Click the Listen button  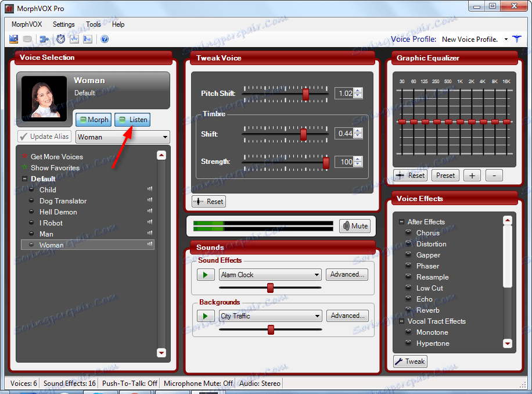(132, 120)
